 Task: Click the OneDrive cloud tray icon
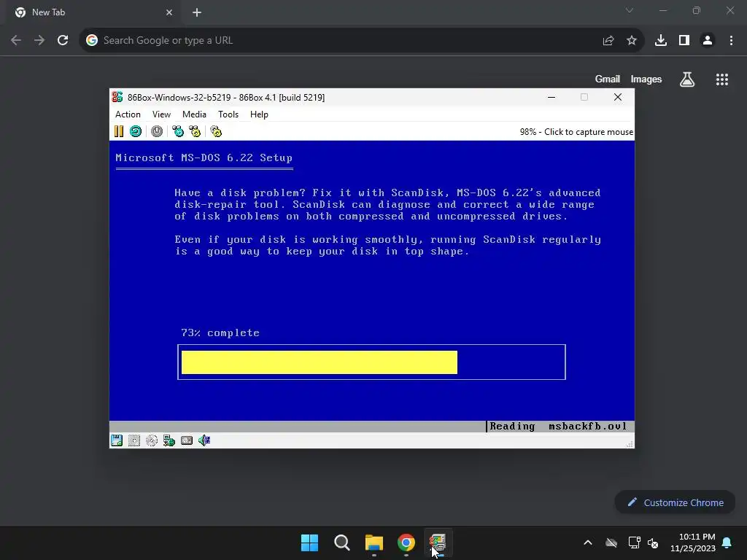click(x=611, y=542)
